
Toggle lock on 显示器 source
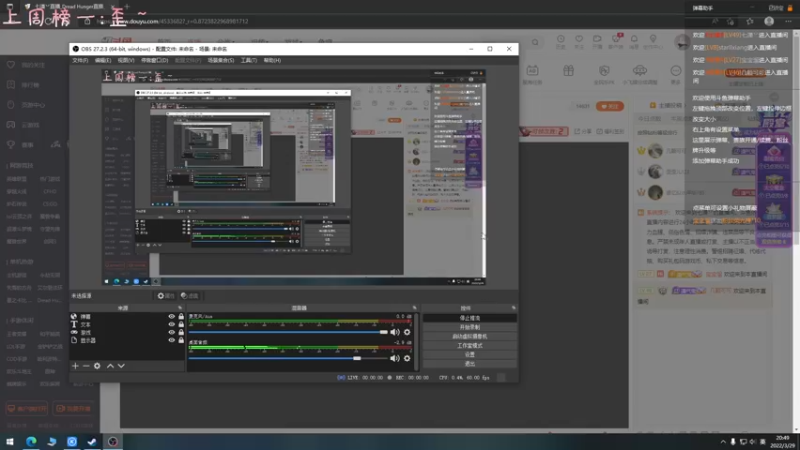pos(181,340)
